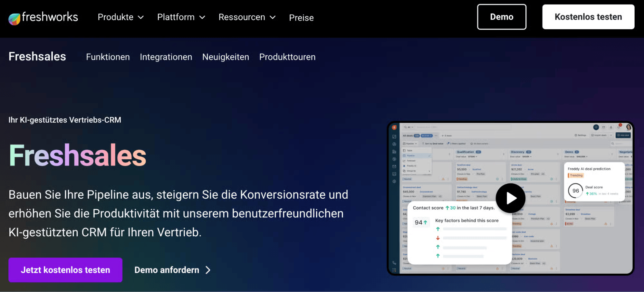644x292 pixels.
Task: Click the orange Freshsales app icon in CRM sidebar
Action: pos(394,127)
